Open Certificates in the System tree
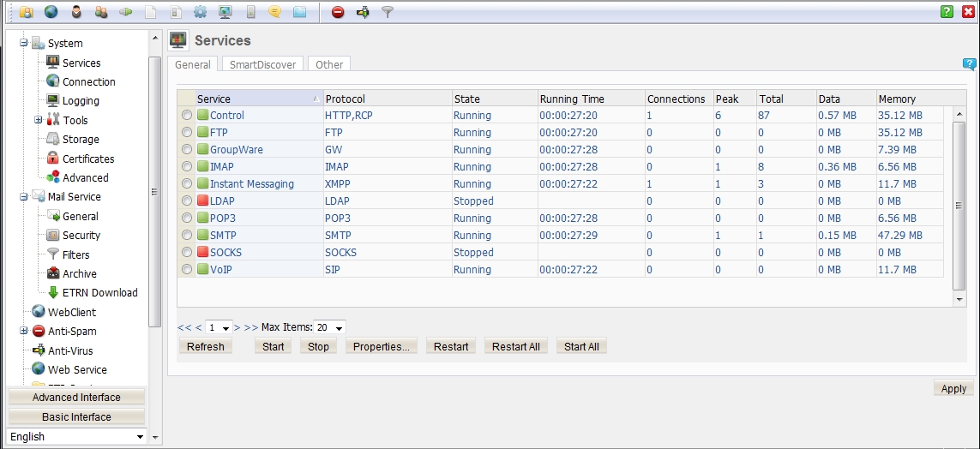 point(87,159)
